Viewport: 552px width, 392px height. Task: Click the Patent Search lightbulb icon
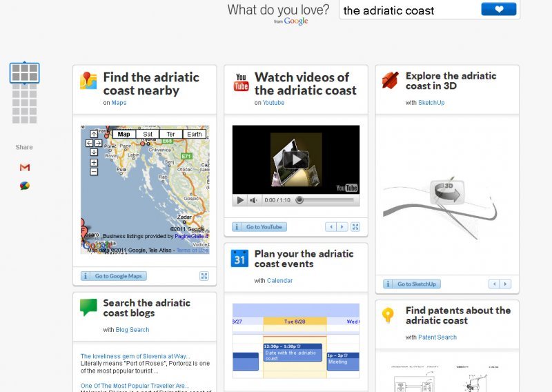[388, 315]
